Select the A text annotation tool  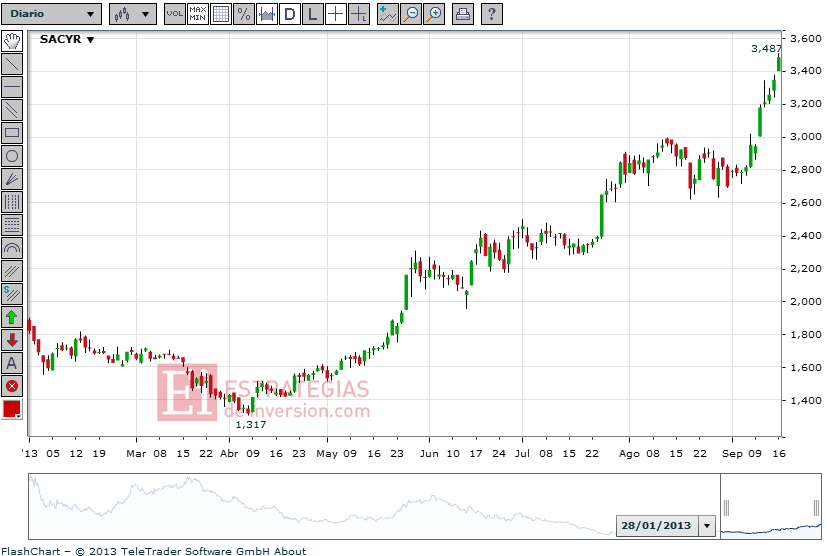pyautogui.click(x=12, y=363)
